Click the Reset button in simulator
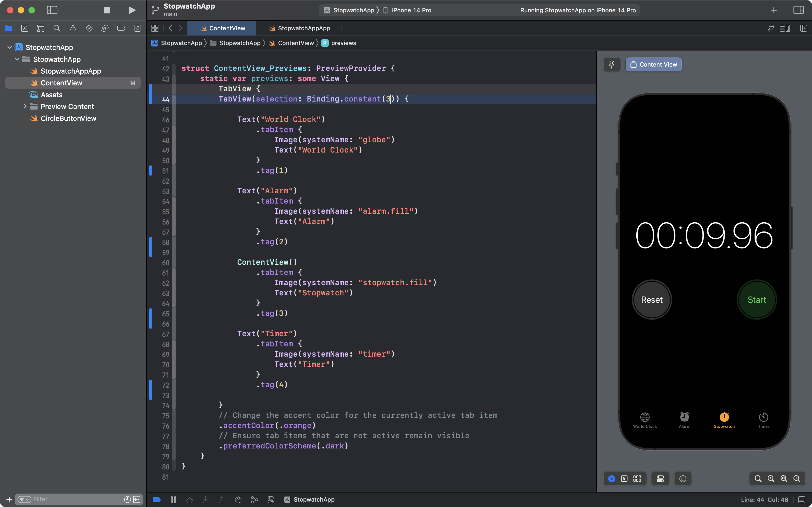 [651, 300]
